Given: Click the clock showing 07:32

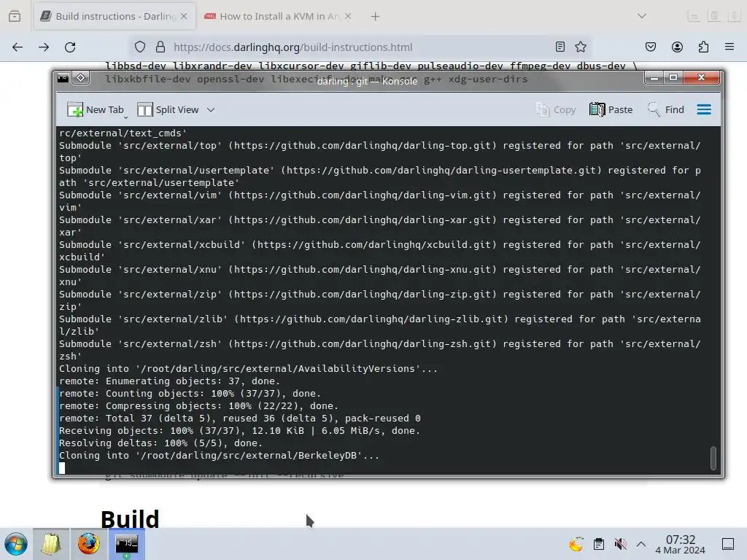Looking at the screenshot, I should pyautogui.click(x=681, y=544).
